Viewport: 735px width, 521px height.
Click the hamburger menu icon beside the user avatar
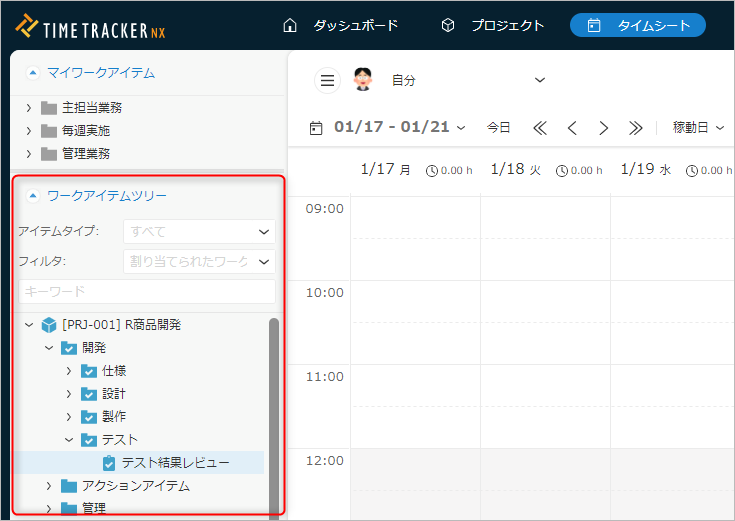click(x=327, y=80)
